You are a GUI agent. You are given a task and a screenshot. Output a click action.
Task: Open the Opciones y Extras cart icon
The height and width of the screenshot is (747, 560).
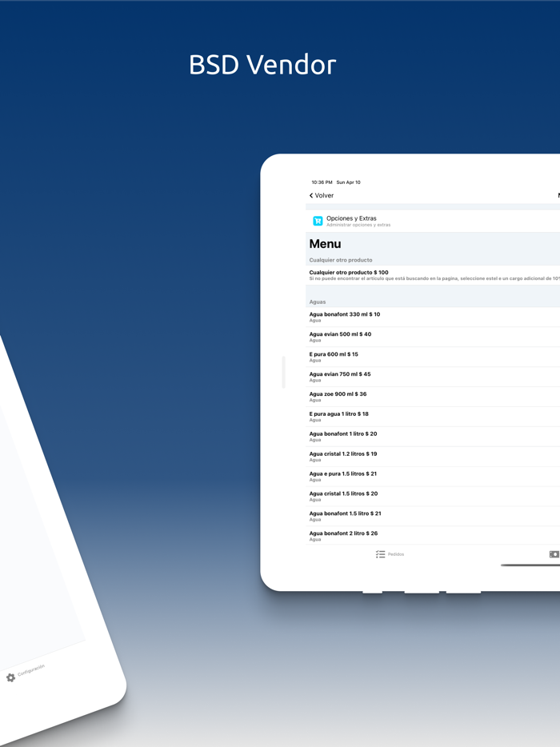click(318, 221)
